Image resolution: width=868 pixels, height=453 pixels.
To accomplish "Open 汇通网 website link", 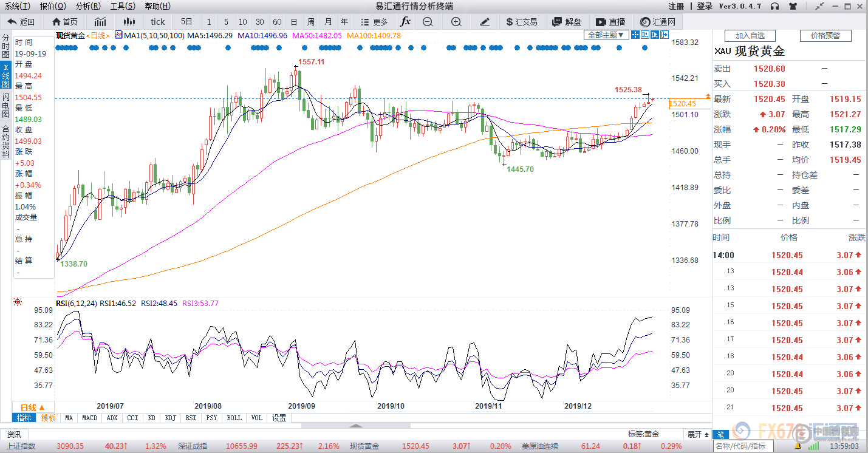I will (x=659, y=21).
